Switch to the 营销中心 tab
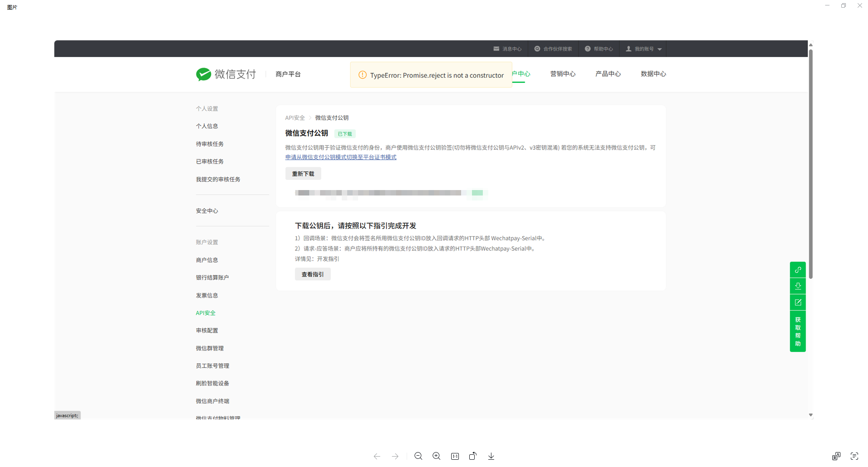The height and width of the screenshot is (467, 868). pyautogui.click(x=563, y=74)
